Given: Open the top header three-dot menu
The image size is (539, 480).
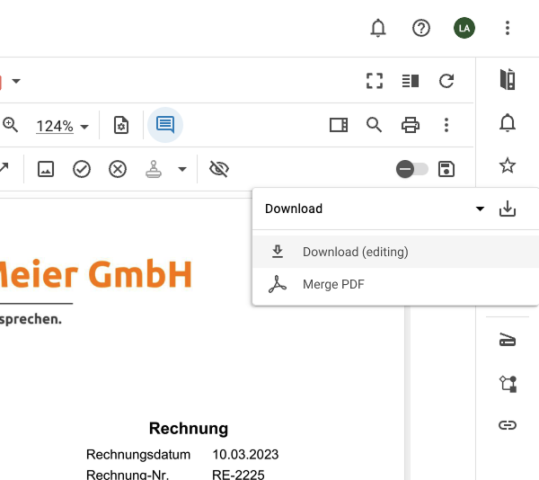Looking at the screenshot, I should pyautogui.click(x=507, y=28).
